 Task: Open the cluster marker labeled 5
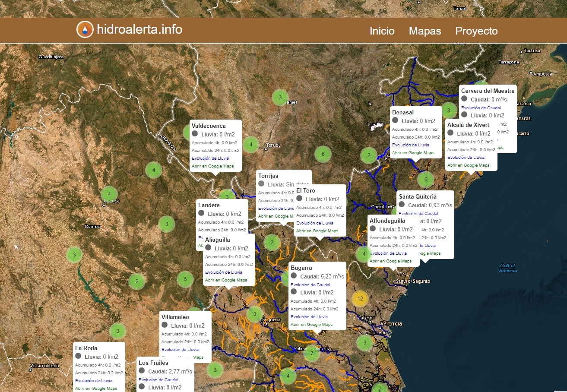pyautogui.click(x=185, y=279)
